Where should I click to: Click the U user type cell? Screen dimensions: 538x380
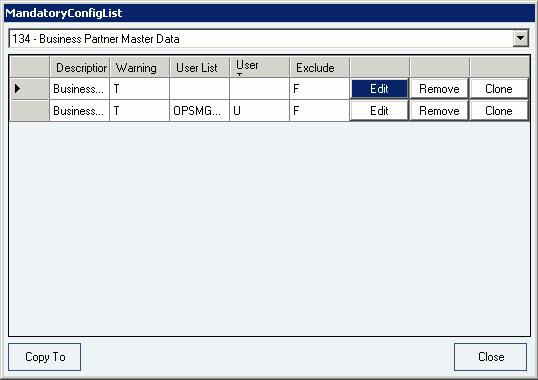259,111
